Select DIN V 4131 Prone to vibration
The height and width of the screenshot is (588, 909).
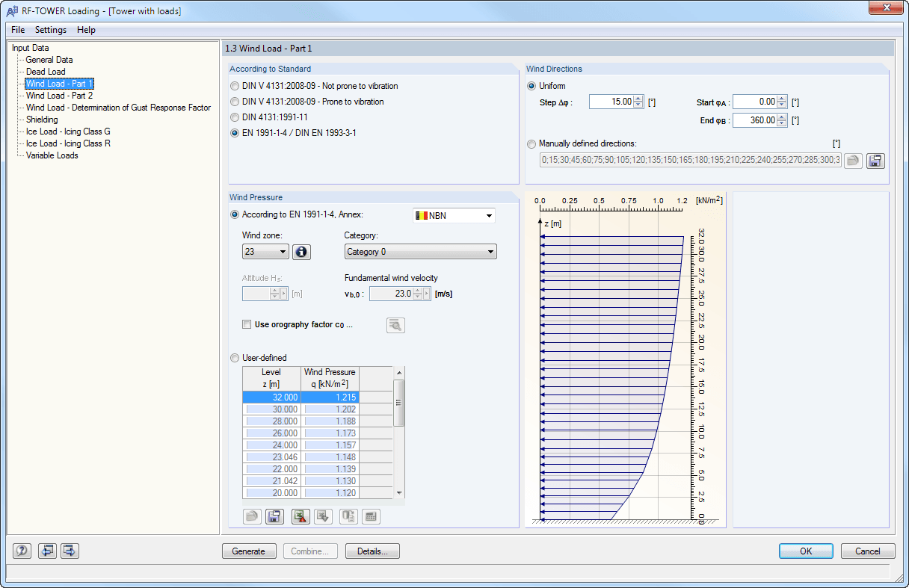[x=235, y=102]
